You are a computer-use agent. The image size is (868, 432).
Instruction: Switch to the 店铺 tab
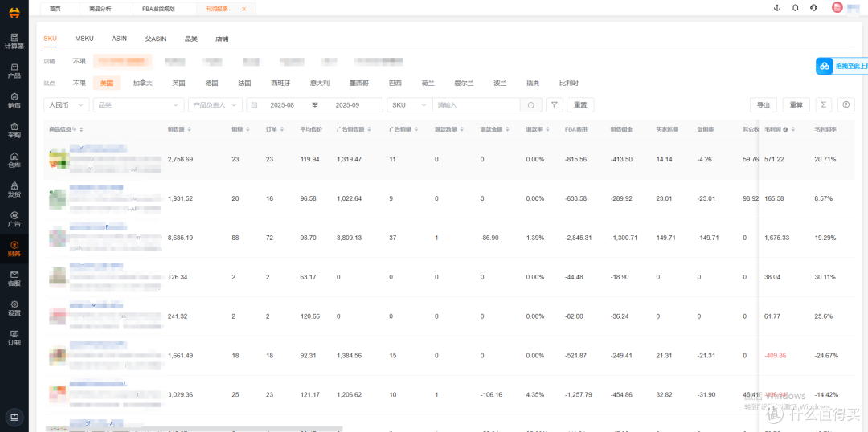pos(222,39)
